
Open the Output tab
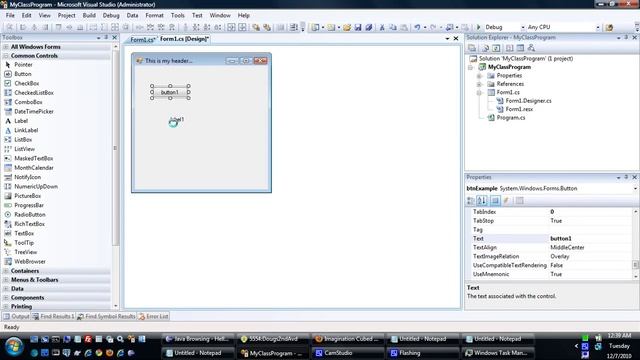point(16,316)
